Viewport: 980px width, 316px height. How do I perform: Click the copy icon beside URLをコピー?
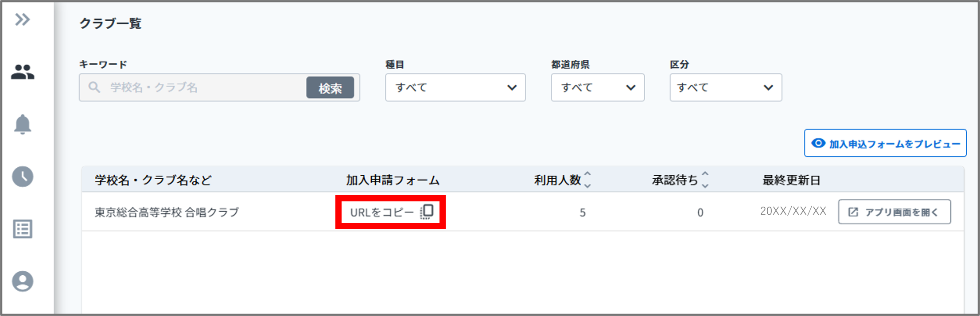pyautogui.click(x=427, y=212)
